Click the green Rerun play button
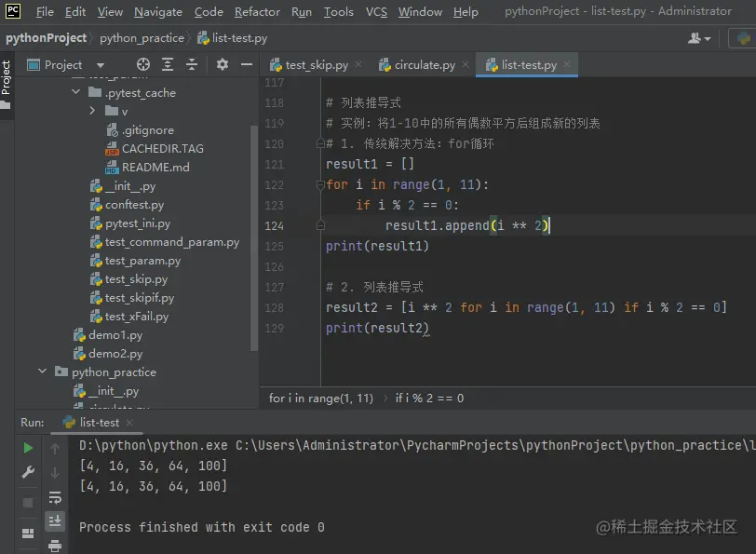The width and height of the screenshot is (756, 554). (x=28, y=448)
